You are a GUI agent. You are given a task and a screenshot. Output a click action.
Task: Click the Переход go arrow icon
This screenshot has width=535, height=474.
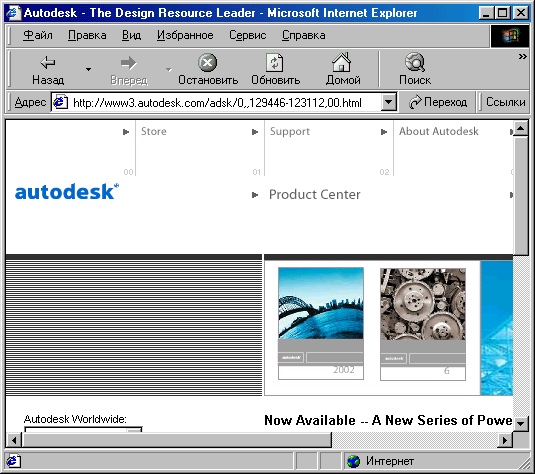tap(415, 102)
